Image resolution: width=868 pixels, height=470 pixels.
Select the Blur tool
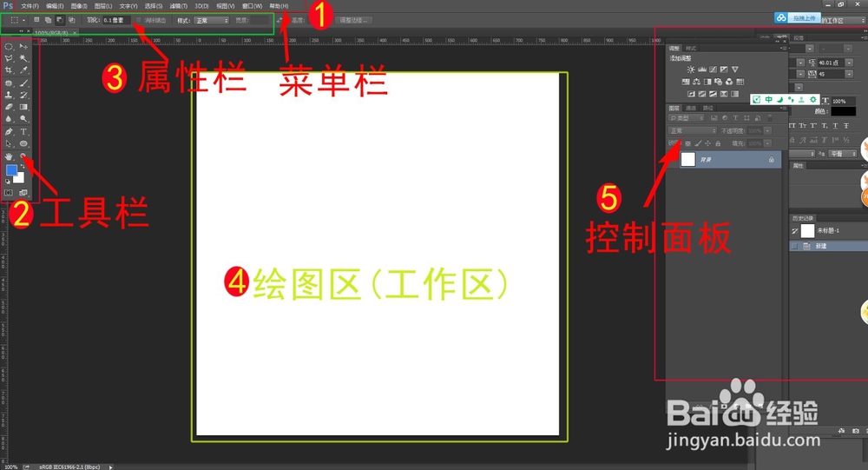click(9, 119)
